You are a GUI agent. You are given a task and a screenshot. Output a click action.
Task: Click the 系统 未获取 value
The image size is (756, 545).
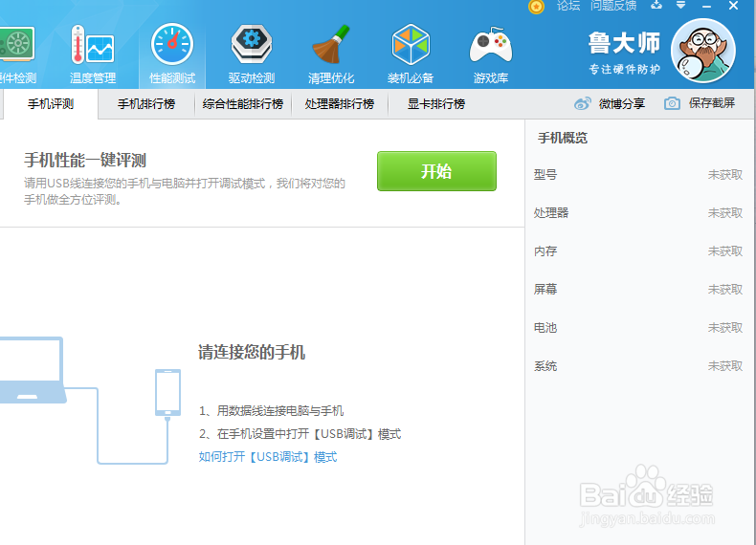click(724, 366)
